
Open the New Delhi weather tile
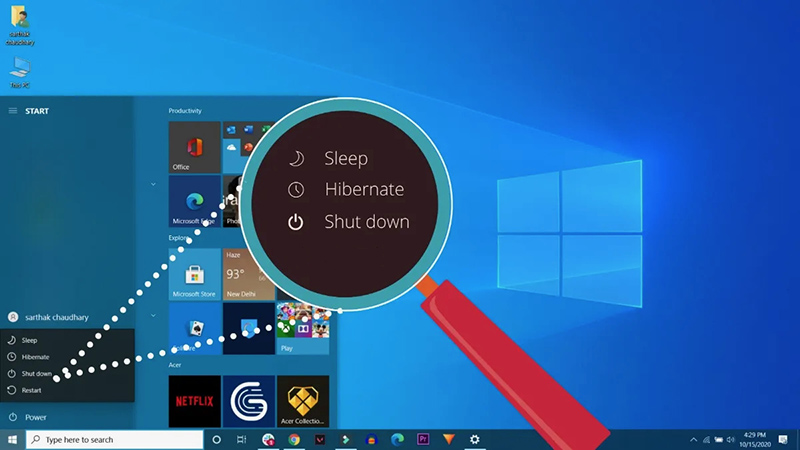pyautogui.click(x=248, y=274)
